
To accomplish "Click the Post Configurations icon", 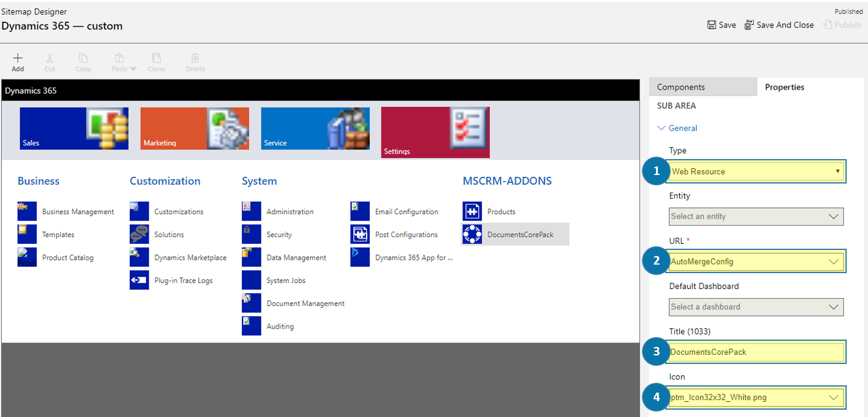I will 360,234.
